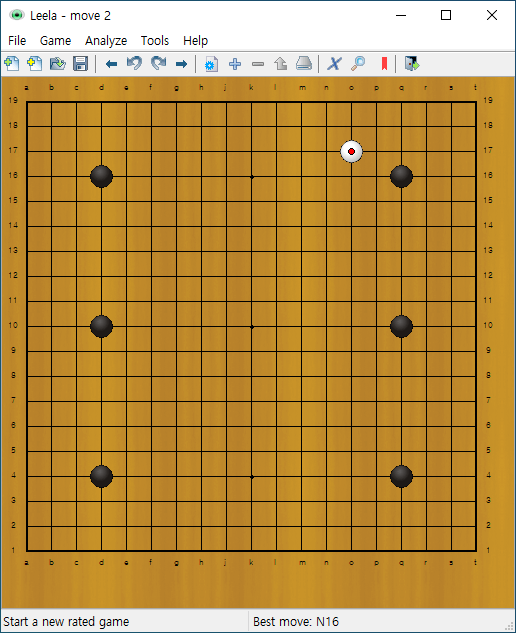Click the magnifying glass toolbar icon
Image resolution: width=516 pixels, height=633 pixels.
tap(358, 64)
